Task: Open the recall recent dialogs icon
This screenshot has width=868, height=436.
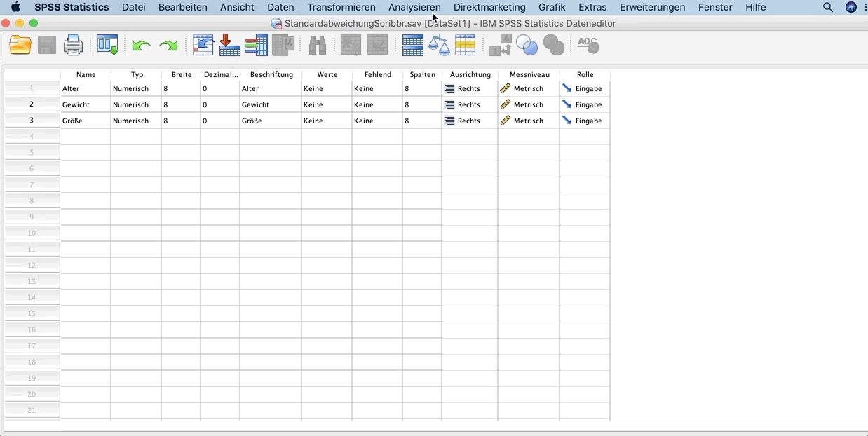Action: pos(107,46)
